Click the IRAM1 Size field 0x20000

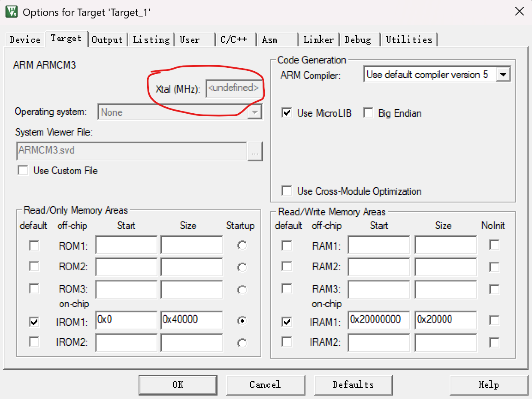[x=446, y=320]
